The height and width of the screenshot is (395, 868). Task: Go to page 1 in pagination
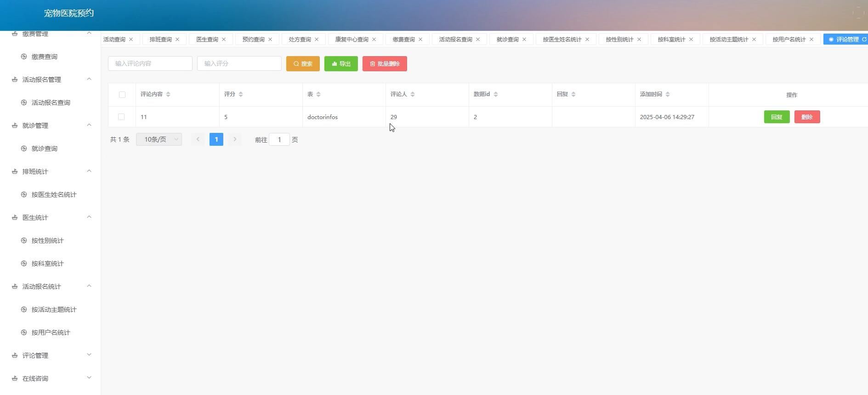(x=216, y=139)
